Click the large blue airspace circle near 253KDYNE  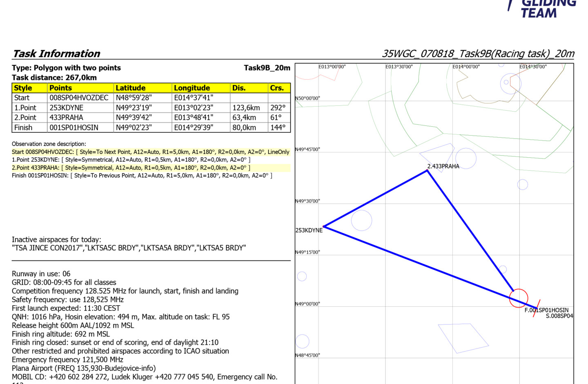[x=361, y=220]
